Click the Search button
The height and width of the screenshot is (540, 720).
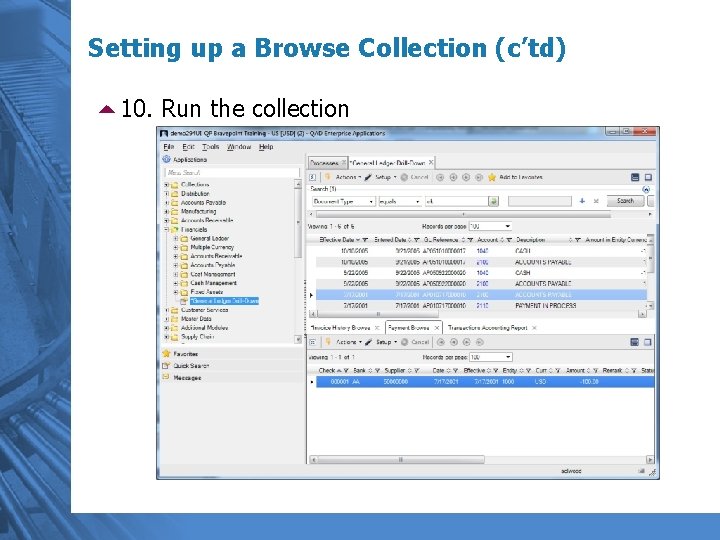[x=625, y=201]
